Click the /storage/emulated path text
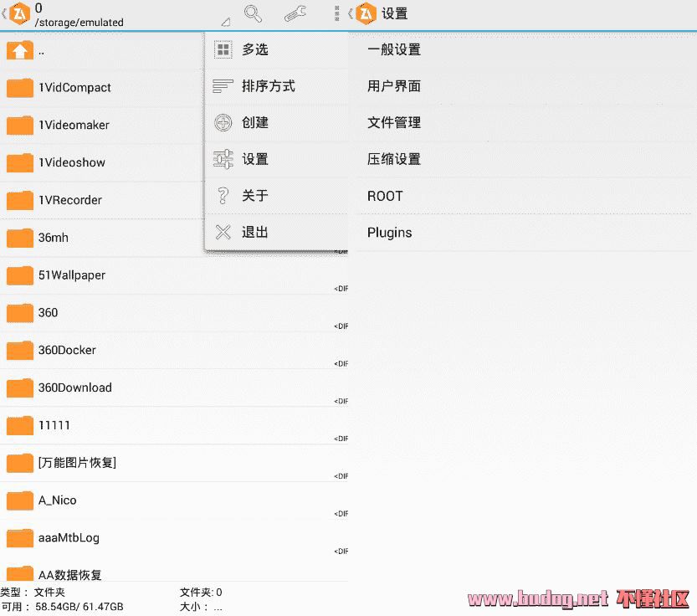The image size is (697, 616). click(x=79, y=23)
